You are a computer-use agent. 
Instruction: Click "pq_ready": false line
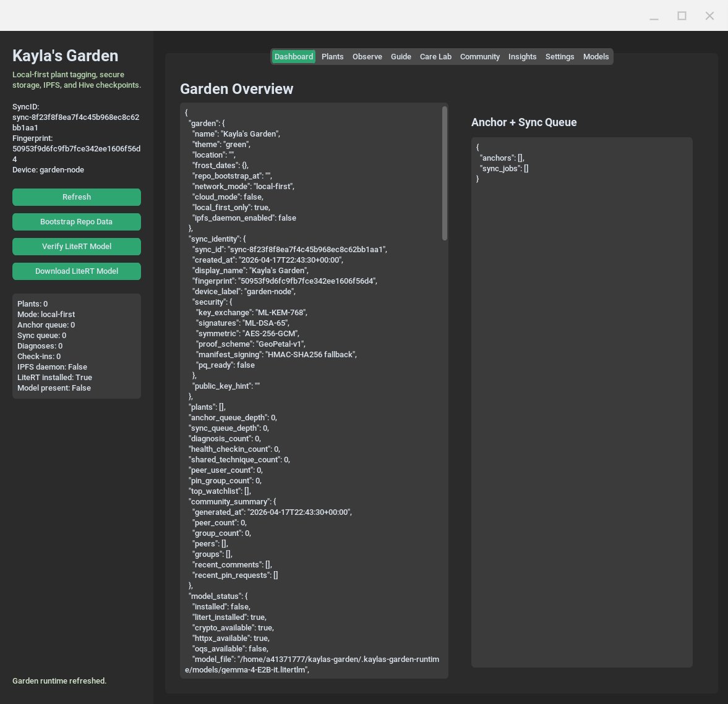coord(225,365)
